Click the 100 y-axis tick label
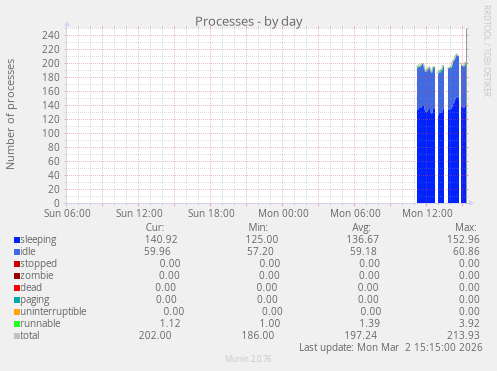The height and width of the screenshot is (371, 497). (51, 133)
